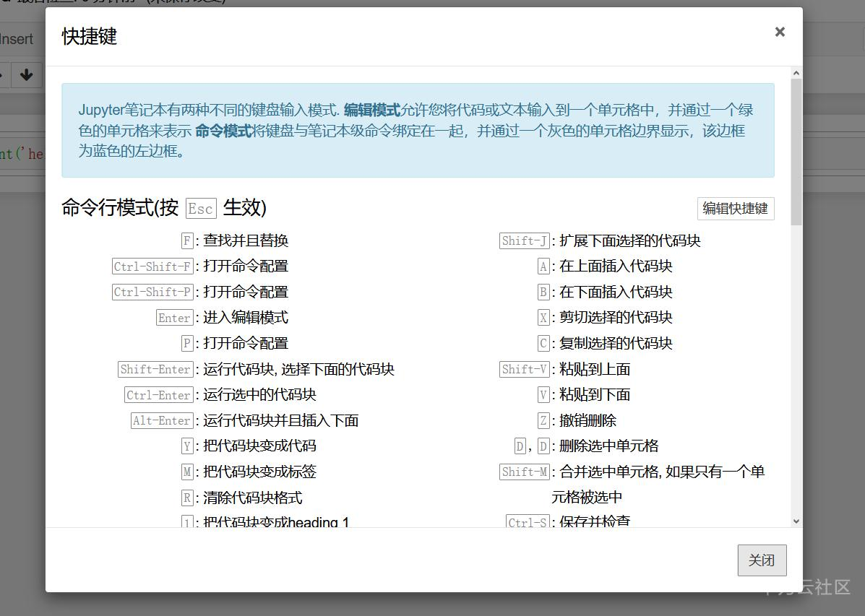Click the Shift-Enter shortcut badge
The width and height of the screenshot is (865, 616).
[x=155, y=369]
